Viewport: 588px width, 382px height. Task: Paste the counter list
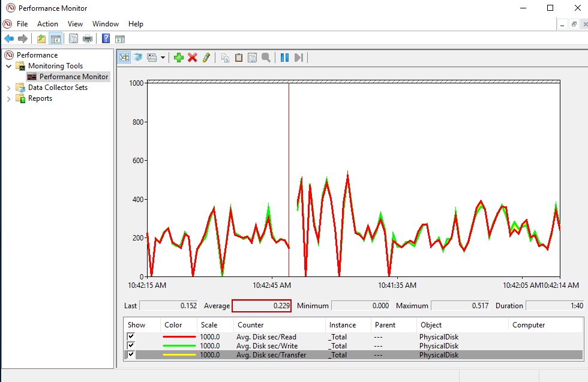(x=238, y=57)
